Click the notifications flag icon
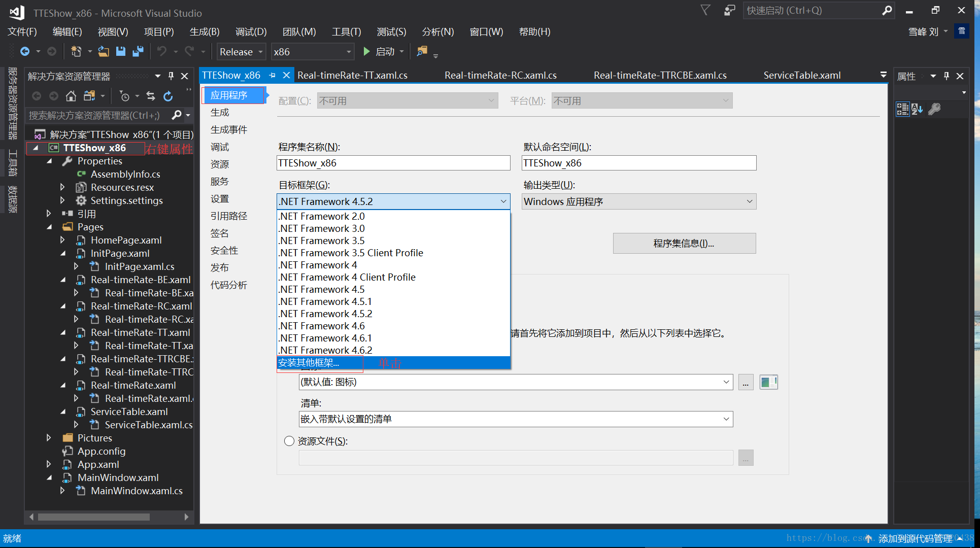Screen dimensions: 980x548 click(705, 10)
